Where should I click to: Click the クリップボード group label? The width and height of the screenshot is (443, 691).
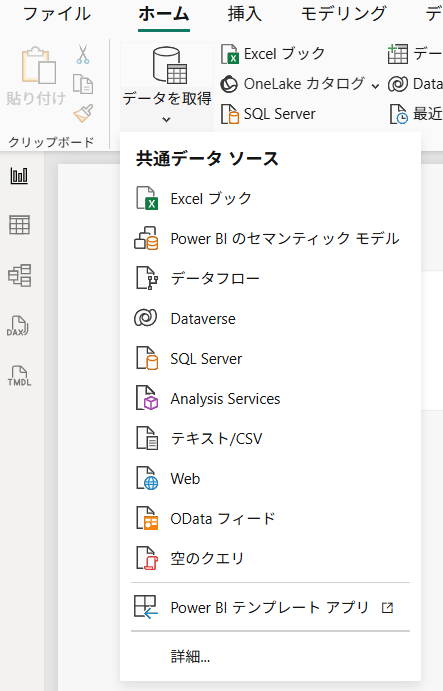click(51, 142)
